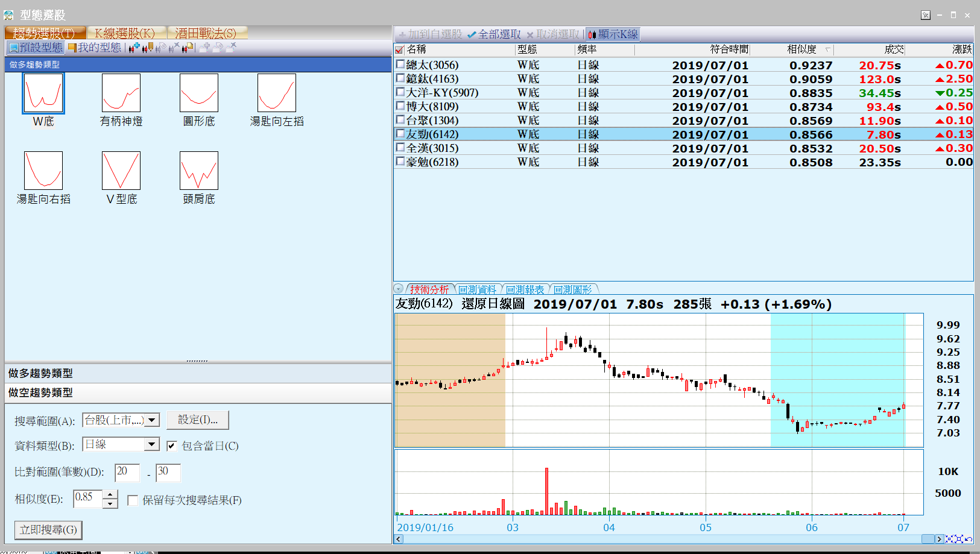The image size is (980, 554).
Task: Uncheck the 包含當日 checkbox
Action: [172, 446]
